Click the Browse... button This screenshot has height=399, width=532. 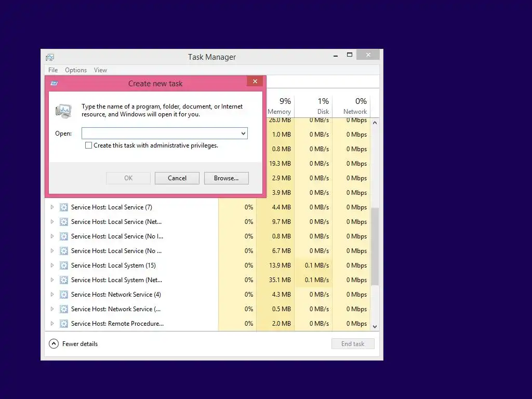[x=227, y=178]
